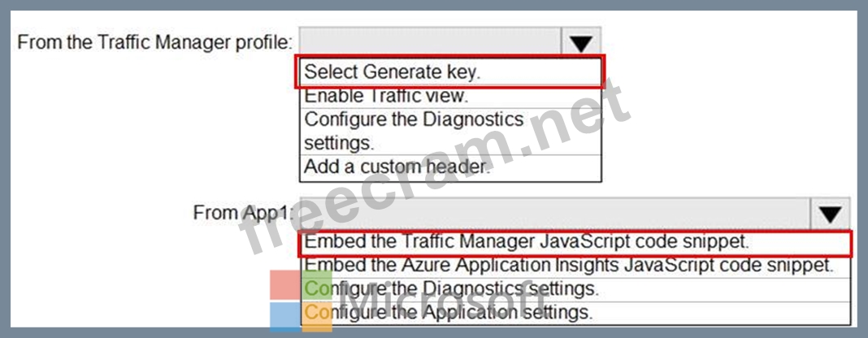Open the Traffic Manager profile dropdown arrow

pos(580,42)
